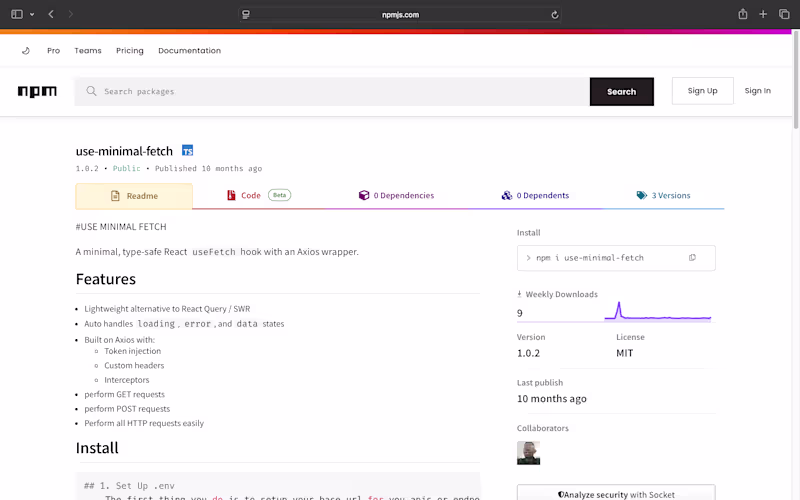
Task: Click the Features heading
Action: [106, 279]
